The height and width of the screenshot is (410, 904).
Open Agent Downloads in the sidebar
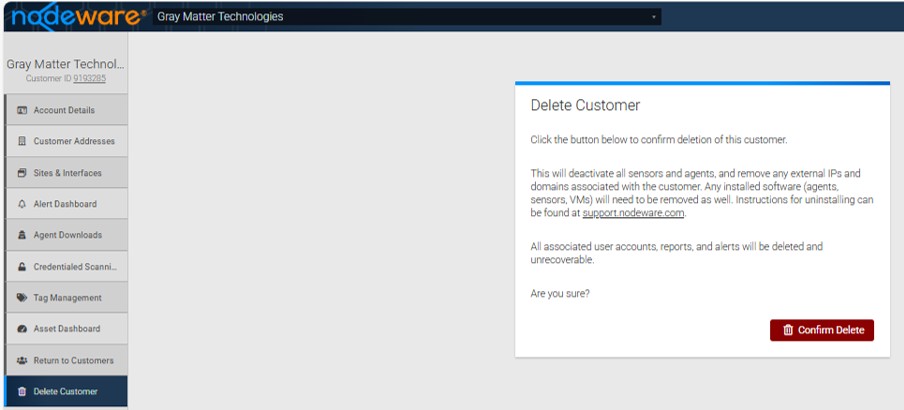(x=66, y=235)
